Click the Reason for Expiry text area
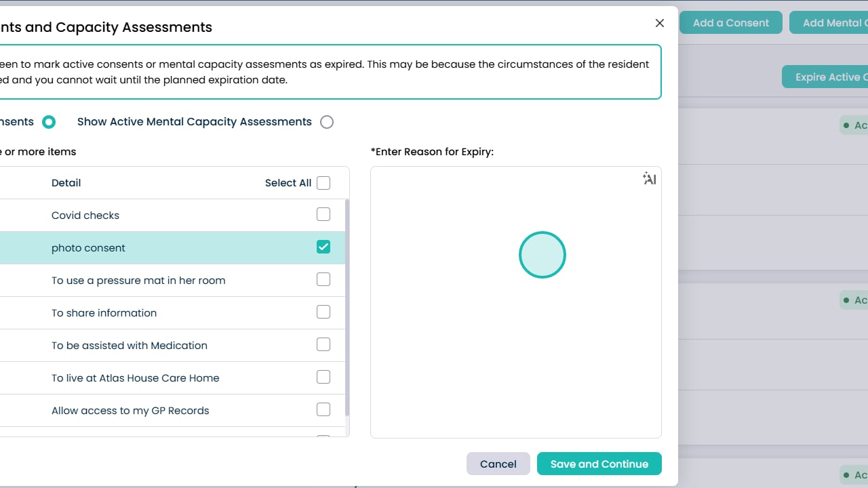 (x=515, y=339)
